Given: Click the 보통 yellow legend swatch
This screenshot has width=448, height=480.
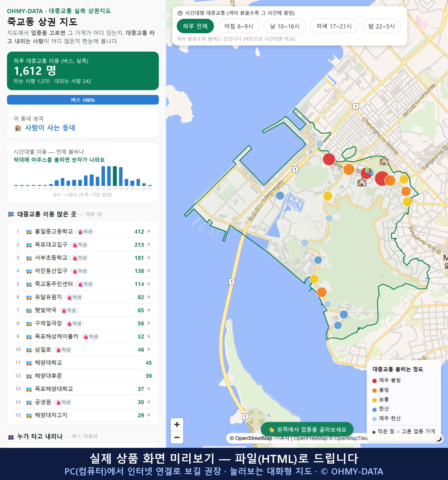Looking at the screenshot, I should pos(374,400).
